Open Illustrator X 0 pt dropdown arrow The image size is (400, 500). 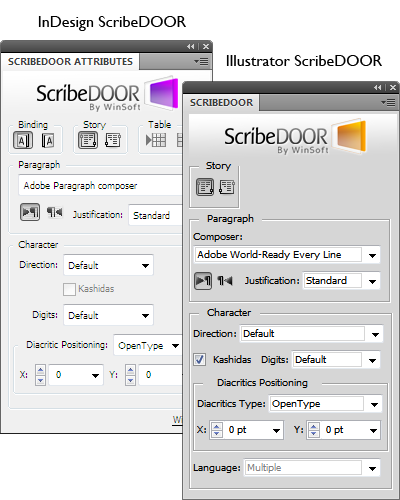pos(276,430)
